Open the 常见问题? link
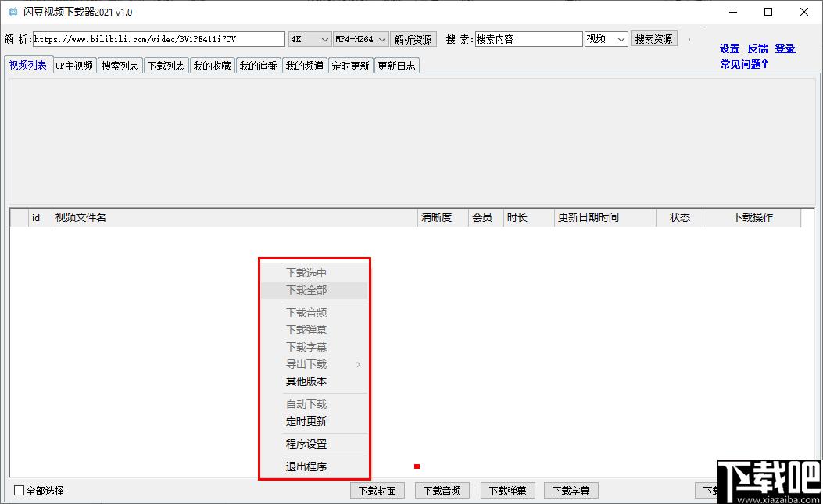Image resolution: width=823 pixels, height=504 pixels. pyautogui.click(x=744, y=64)
